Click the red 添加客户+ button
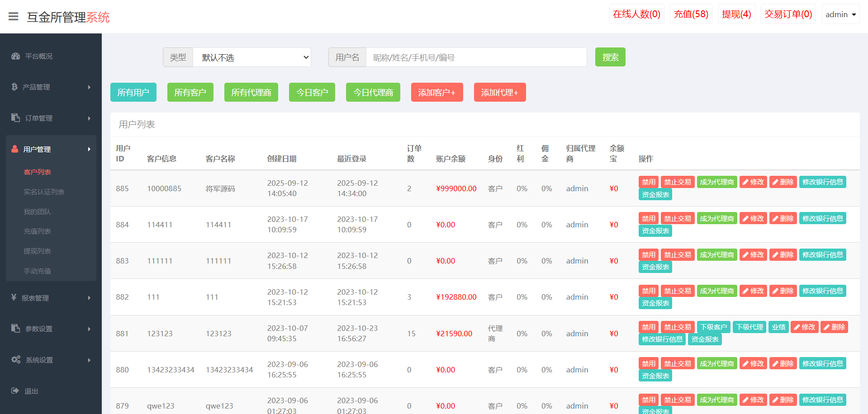The width and height of the screenshot is (868, 414). click(436, 92)
